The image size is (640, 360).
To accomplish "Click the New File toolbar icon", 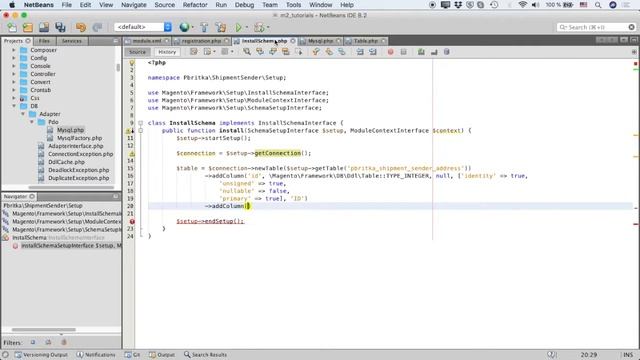I will [x=12, y=27].
